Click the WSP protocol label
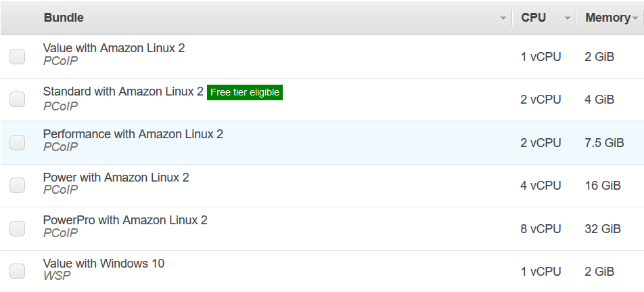 click(57, 276)
